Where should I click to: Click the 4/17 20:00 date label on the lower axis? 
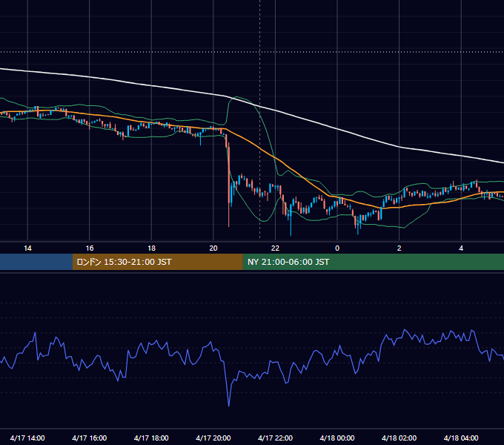213,438
